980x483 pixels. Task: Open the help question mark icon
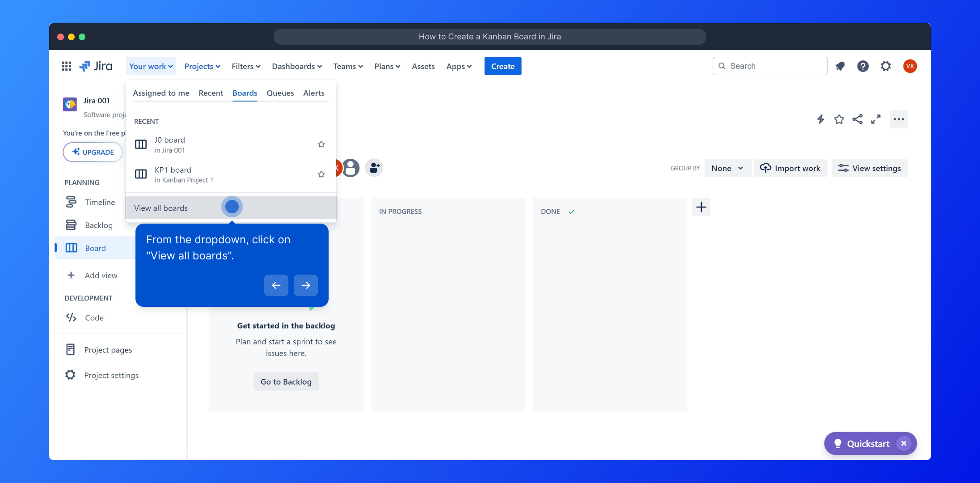coord(863,66)
